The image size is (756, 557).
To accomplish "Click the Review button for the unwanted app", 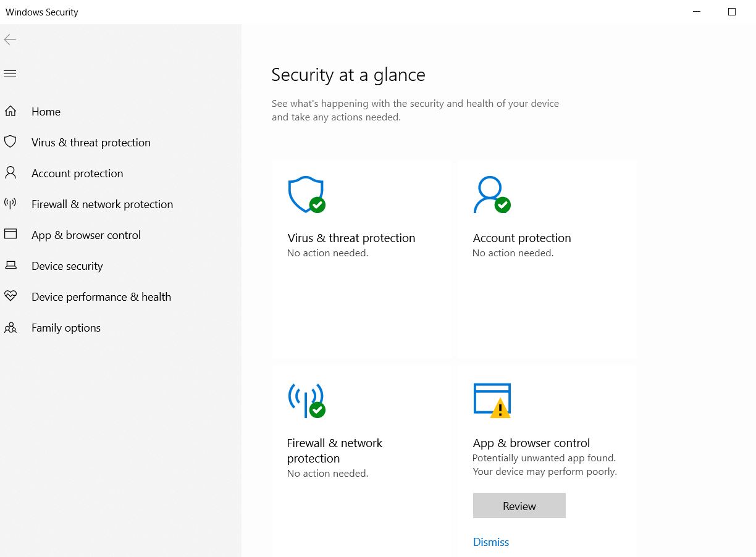I will pos(519,505).
